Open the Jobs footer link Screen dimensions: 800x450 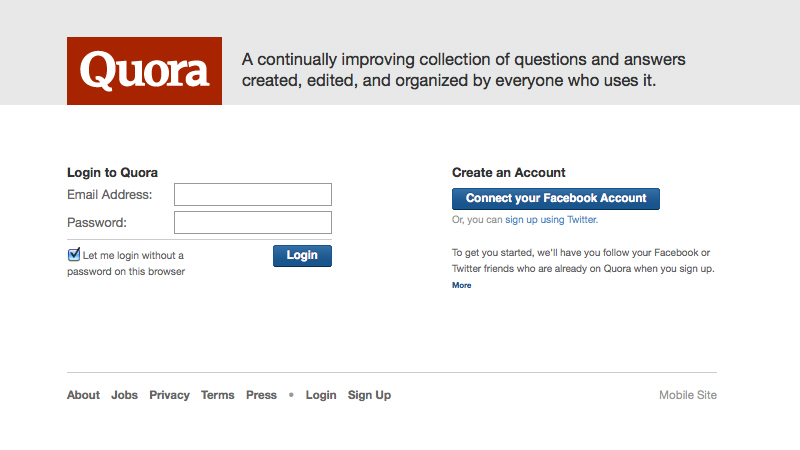tap(124, 395)
